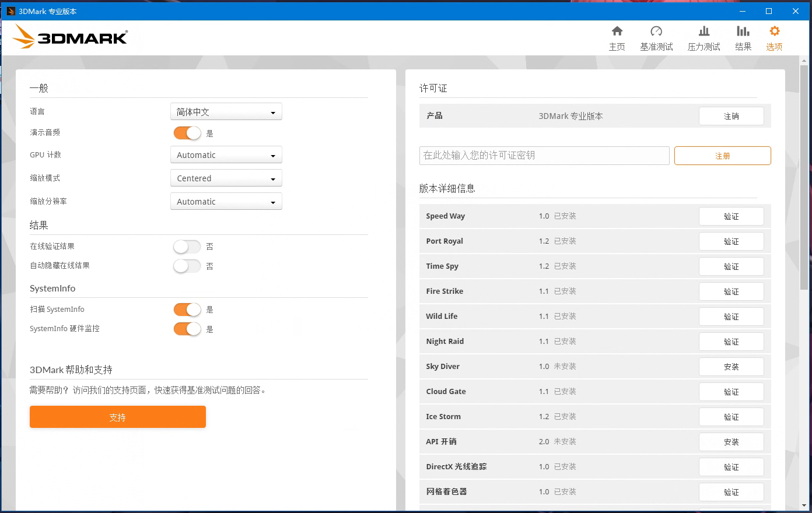Enable the 在线验证结果 toggle
812x513 pixels.
coord(187,247)
